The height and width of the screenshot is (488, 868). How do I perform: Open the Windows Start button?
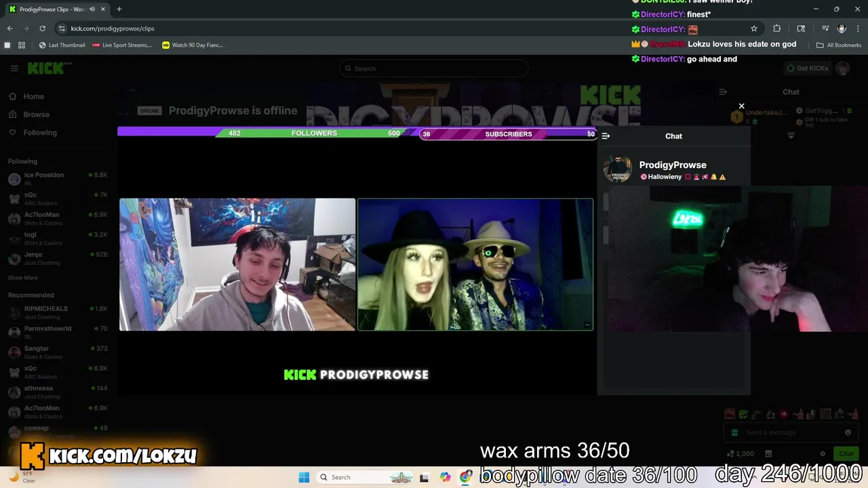(x=304, y=477)
